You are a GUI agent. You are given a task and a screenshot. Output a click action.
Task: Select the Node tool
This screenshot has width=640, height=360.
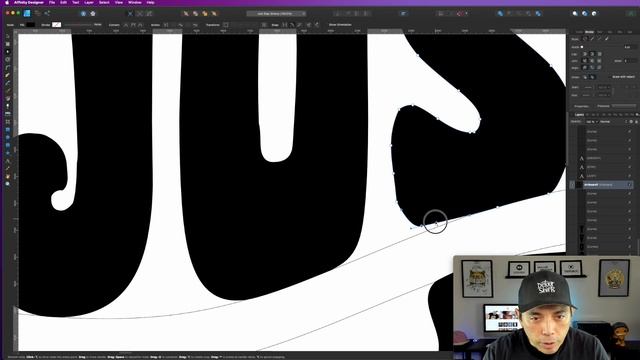point(8,52)
